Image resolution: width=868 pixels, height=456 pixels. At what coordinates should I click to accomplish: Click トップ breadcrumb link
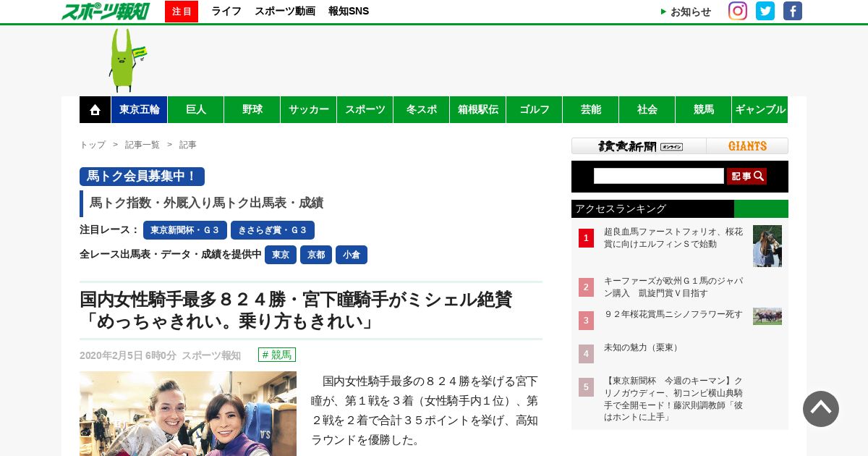click(x=93, y=145)
